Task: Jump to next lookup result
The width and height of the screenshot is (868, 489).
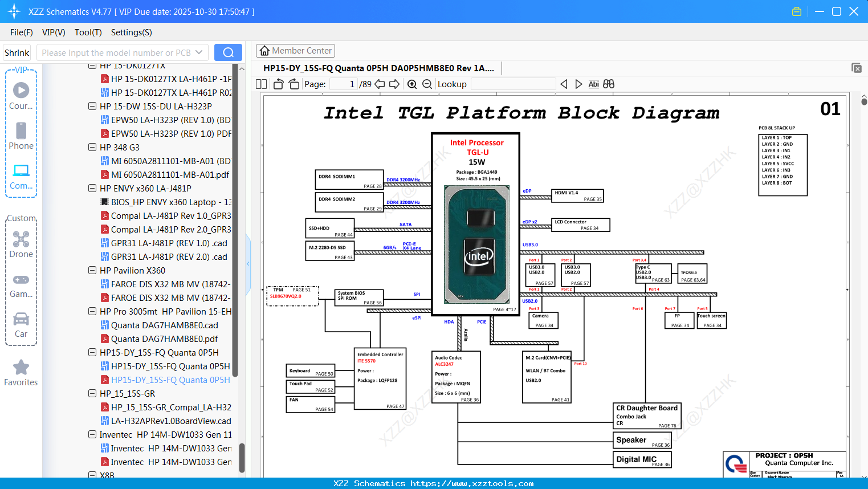Action: click(578, 84)
